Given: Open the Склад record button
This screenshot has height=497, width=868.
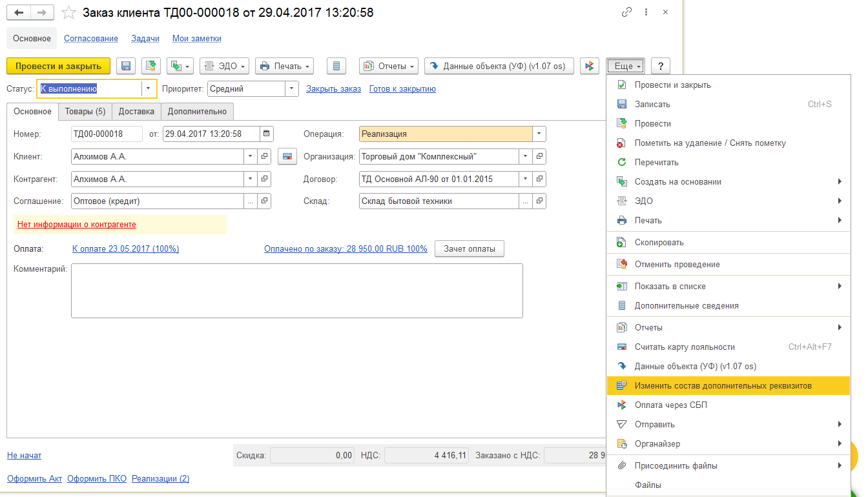Looking at the screenshot, I should pyautogui.click(x=539, y=201).
